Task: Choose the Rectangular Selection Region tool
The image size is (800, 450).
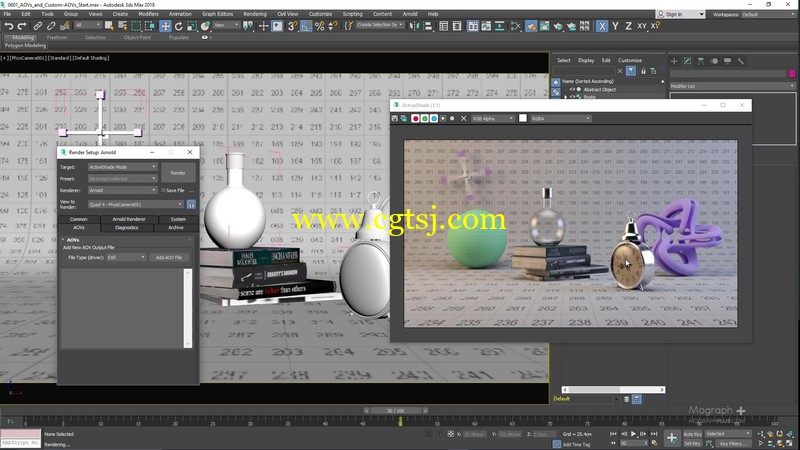Action: (136, 26)
